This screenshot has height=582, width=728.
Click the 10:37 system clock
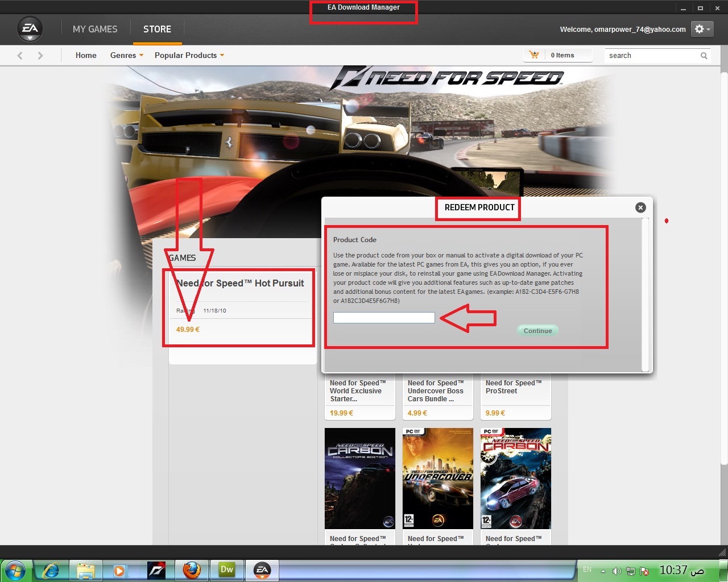coord(681,570)
